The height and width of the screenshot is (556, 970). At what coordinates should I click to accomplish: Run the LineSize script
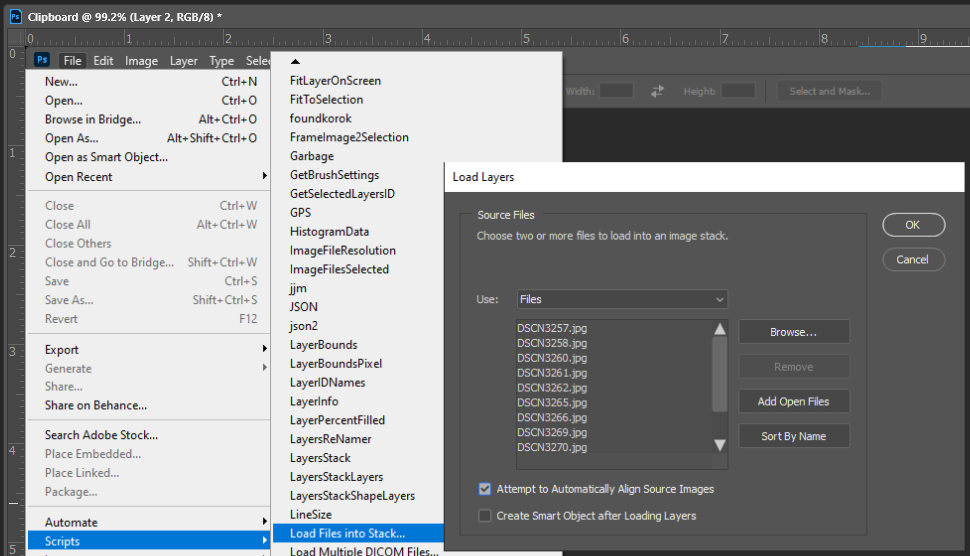pyautogui.click(x=311, y=515)
